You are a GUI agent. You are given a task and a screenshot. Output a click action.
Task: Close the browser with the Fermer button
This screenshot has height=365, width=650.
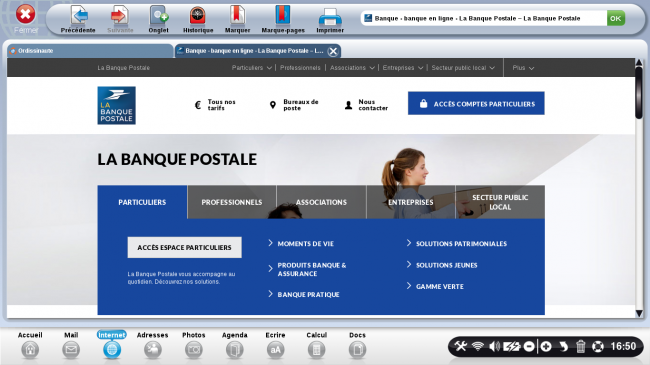point(26,19)
